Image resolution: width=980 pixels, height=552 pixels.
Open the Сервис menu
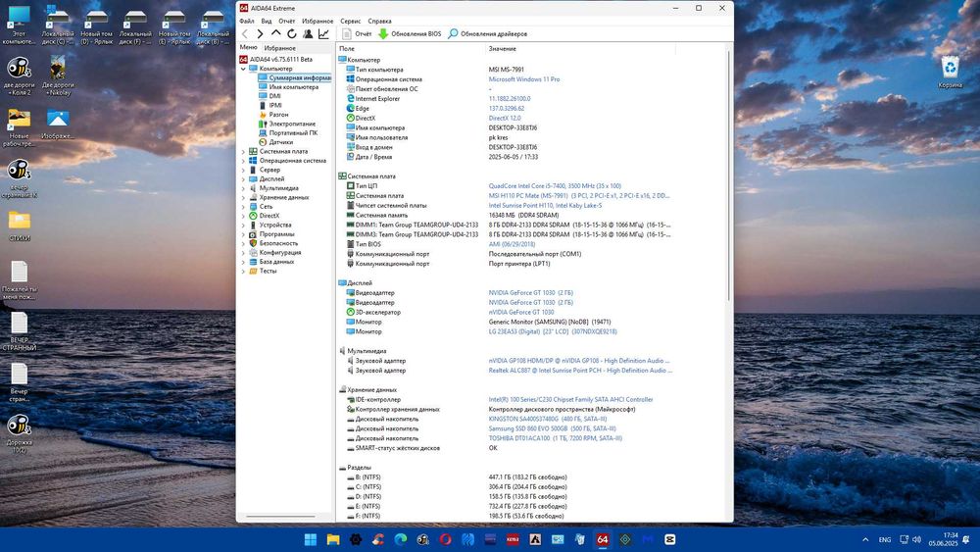[x=351, y=21]
